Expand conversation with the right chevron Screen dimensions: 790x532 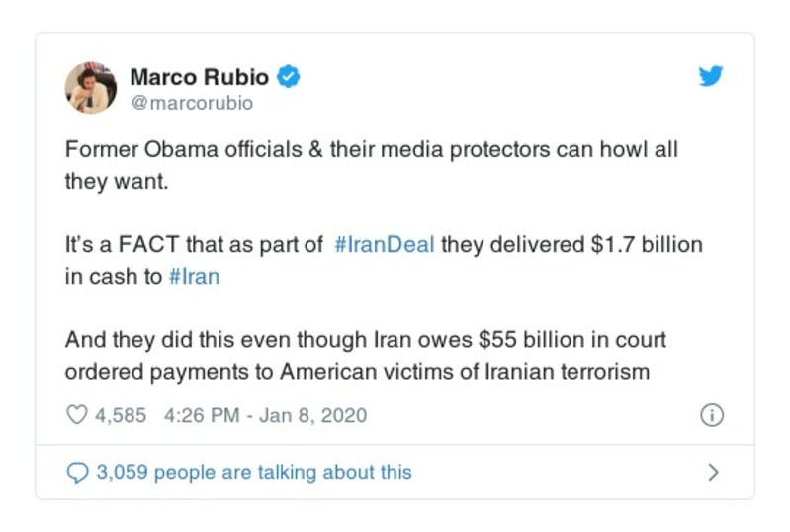coord(712,473)
